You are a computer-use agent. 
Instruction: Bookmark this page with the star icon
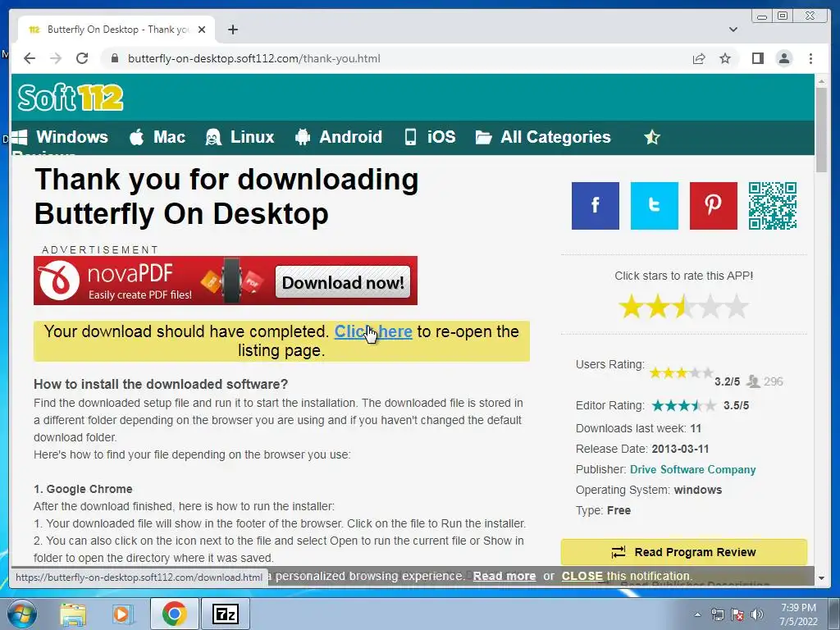[725, 58]
